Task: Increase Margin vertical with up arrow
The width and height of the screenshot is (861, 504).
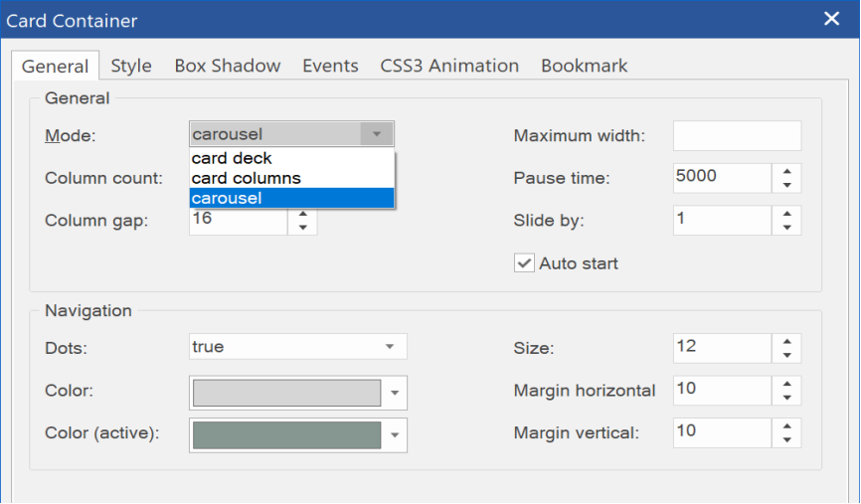Action: (786, 426)
